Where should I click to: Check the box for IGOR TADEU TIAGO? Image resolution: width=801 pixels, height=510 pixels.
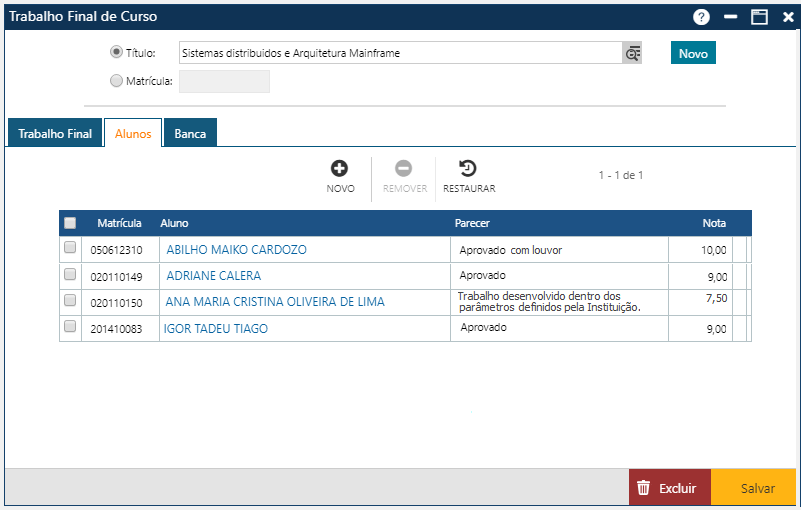coord(70,326)
